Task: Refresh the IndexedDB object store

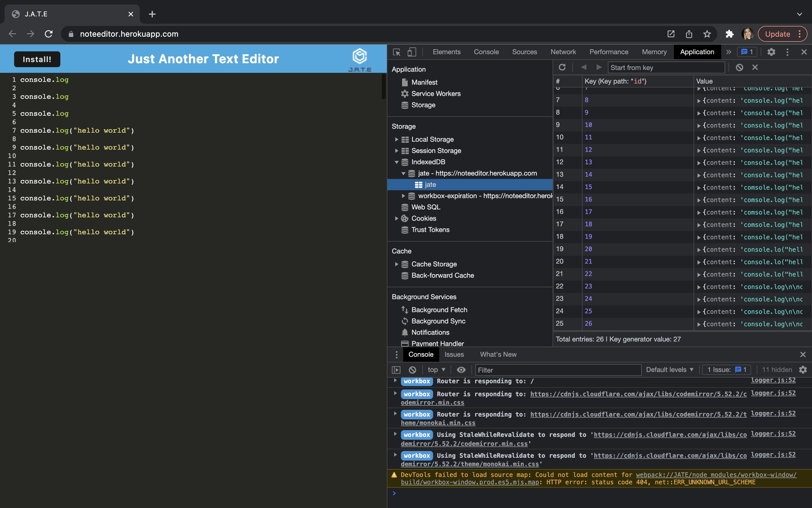Action: (562, 67)
